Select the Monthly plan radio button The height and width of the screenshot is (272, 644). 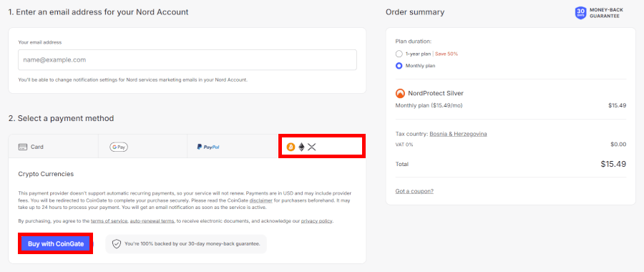pos(399,66)
